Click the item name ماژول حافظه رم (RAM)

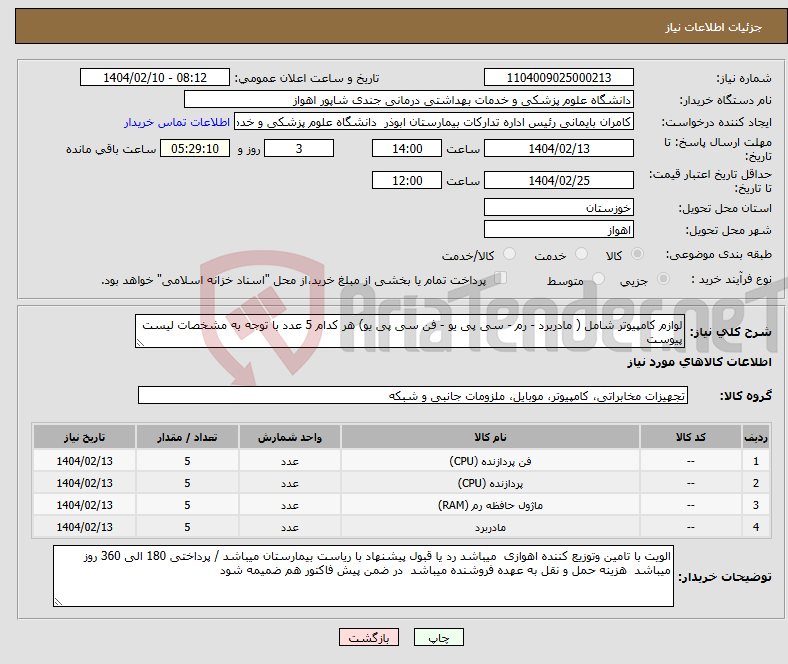pos(490,505)
